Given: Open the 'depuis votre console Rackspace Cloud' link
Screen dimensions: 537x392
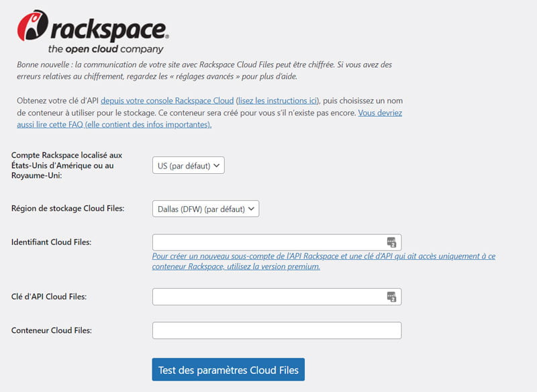Looking at the screenshot, I should 167,101.
